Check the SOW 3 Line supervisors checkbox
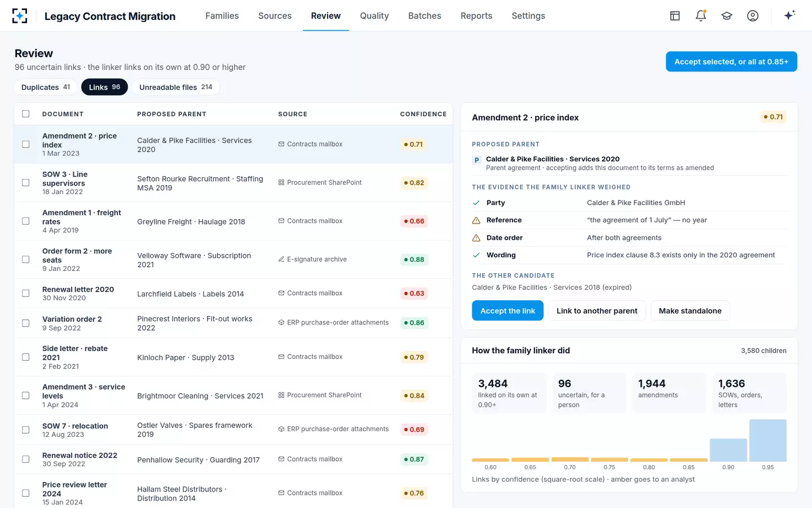 coord(26,183)
